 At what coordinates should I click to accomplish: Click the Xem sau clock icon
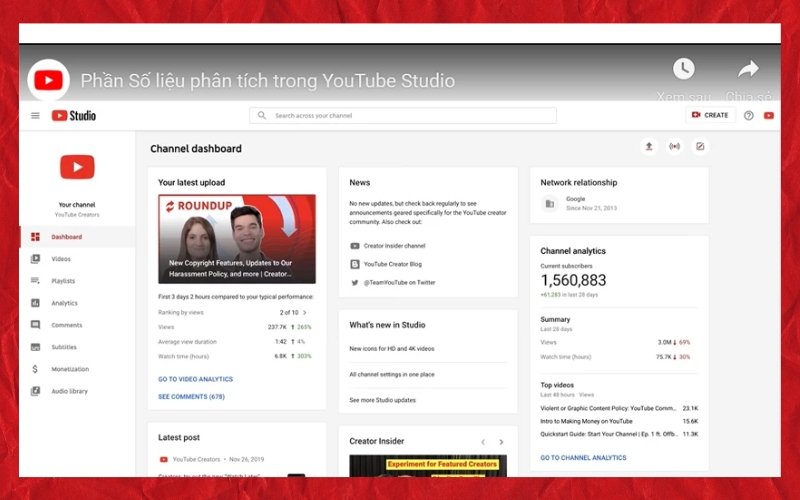coord(684,68)
